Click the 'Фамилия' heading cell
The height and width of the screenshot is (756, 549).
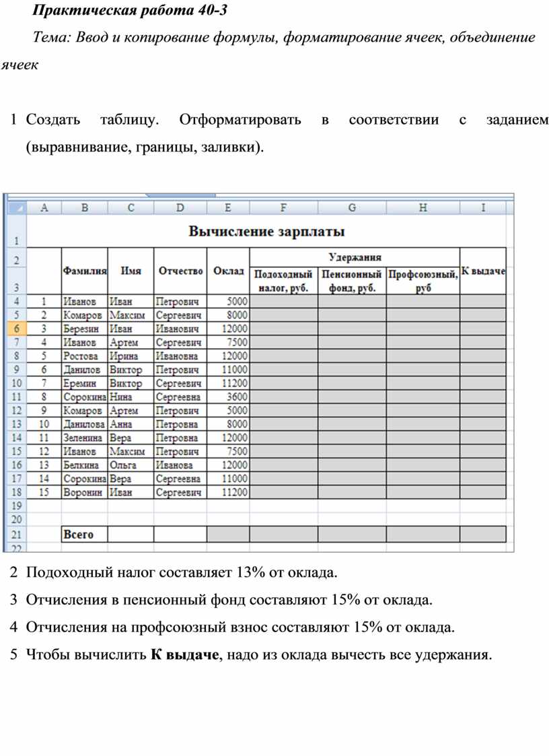coord(84,271)
